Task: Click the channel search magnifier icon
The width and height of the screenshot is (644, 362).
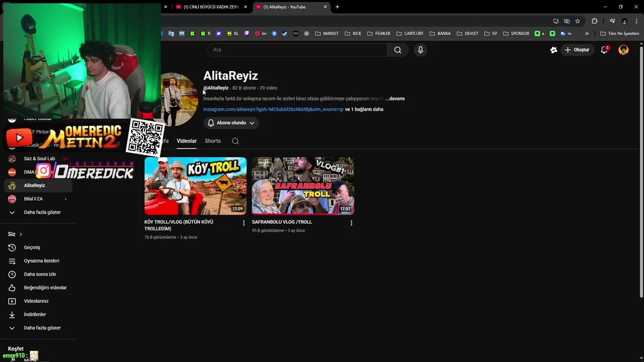Action: [x=235, y=141]
